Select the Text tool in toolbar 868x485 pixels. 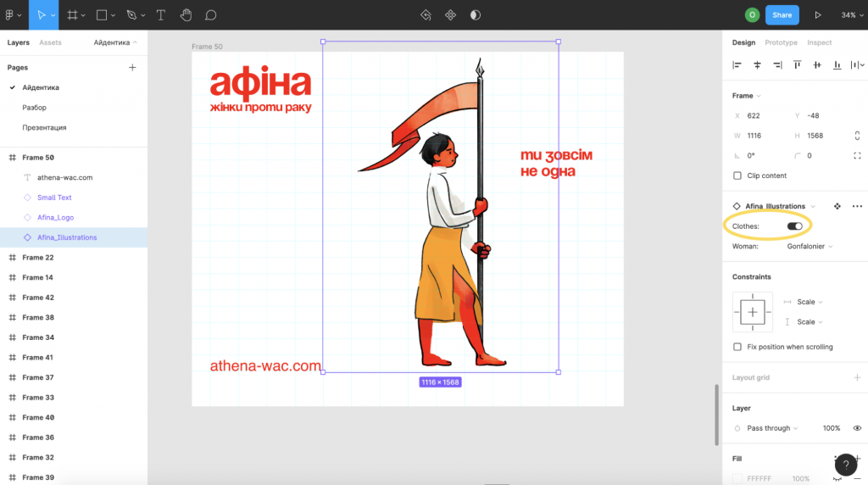point(160,15)
